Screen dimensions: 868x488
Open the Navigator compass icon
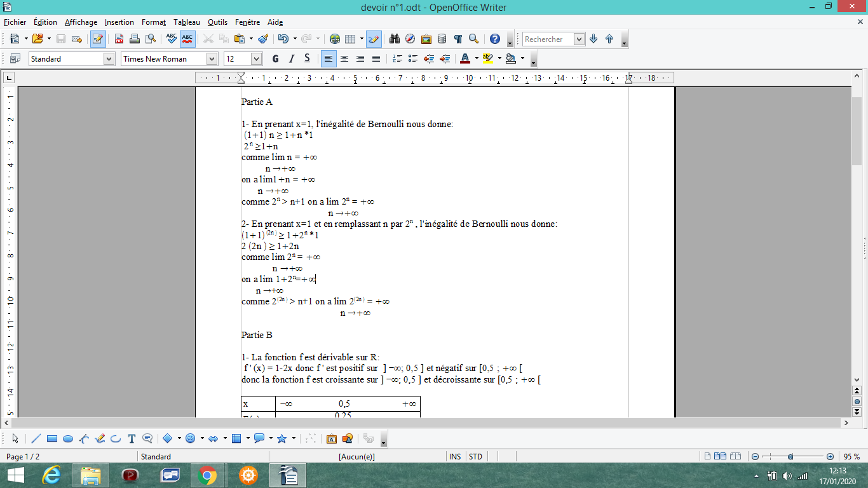point(410,39)
